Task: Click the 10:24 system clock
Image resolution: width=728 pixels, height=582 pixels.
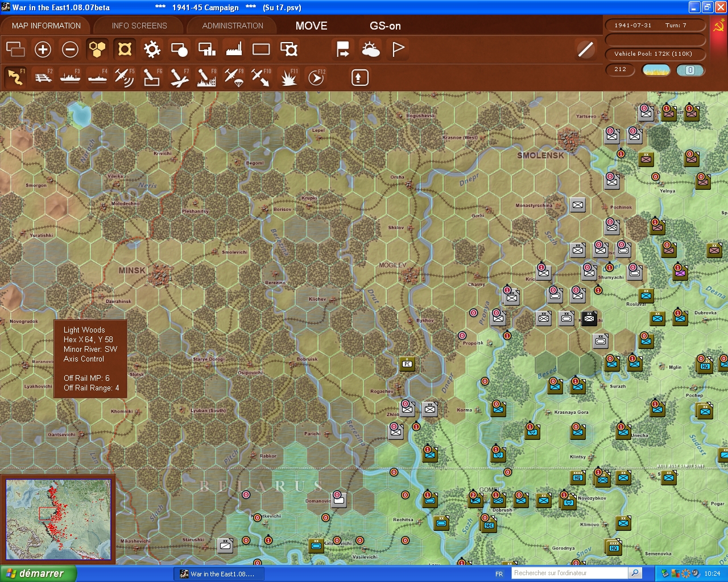Action: 712,574
